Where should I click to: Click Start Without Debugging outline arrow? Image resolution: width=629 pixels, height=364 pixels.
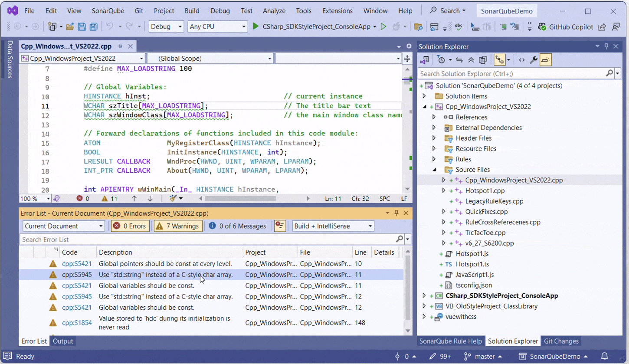pyautogui.click(x=383, y=27)
